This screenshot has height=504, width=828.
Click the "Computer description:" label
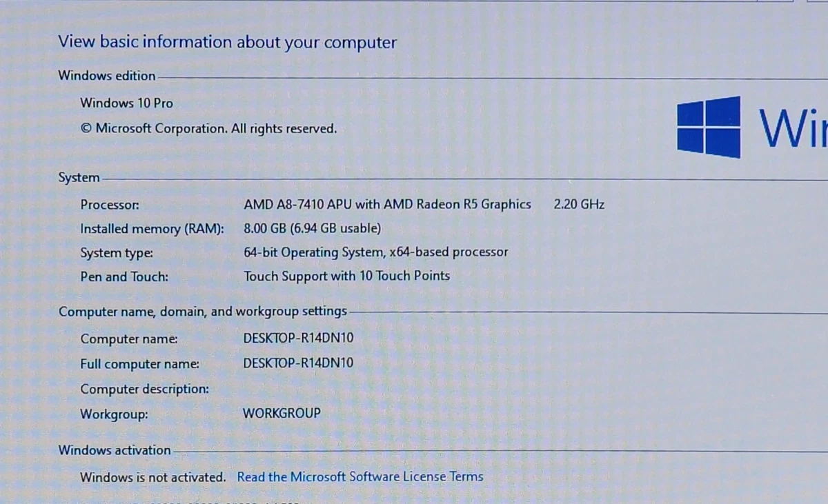(144, 389)
